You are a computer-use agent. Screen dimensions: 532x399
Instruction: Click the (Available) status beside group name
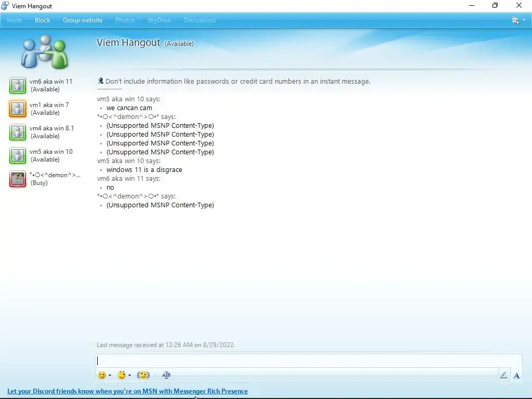coord(179,44)
